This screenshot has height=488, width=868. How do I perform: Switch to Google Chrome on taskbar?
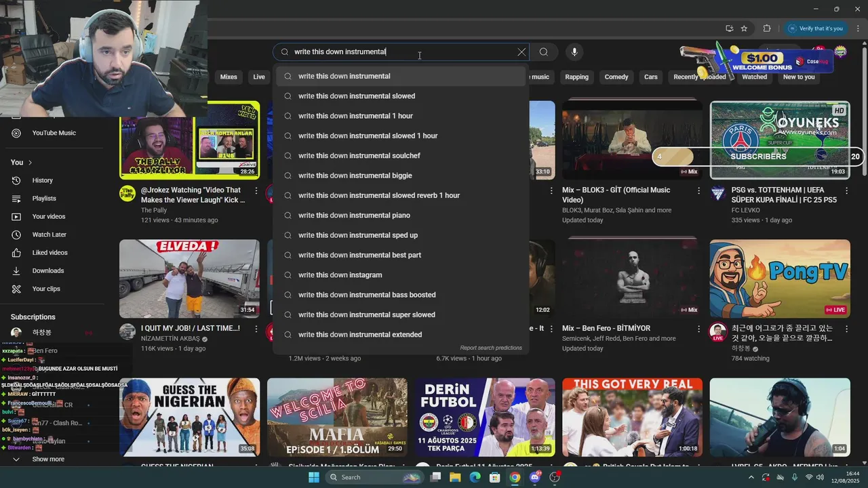pyautogui.click(x=515, y=477)
